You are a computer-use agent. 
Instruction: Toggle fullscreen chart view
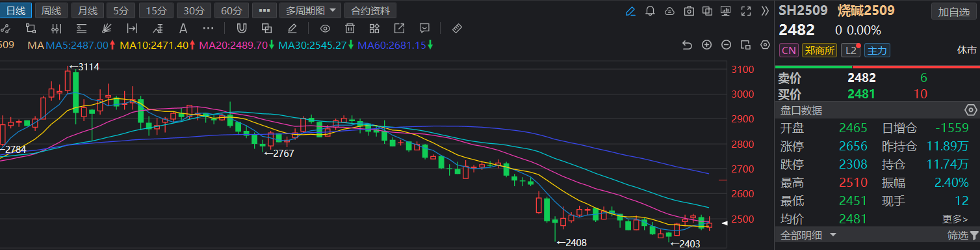pos(746,11)
